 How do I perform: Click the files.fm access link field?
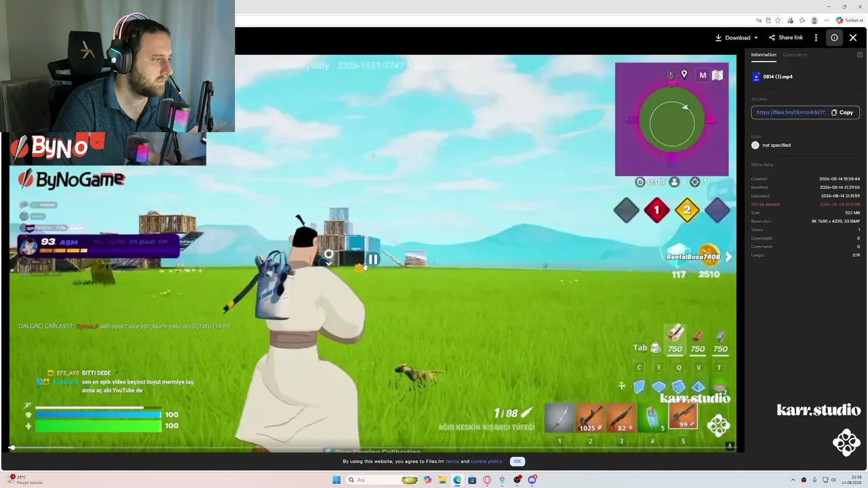click(x=791, y=113)
